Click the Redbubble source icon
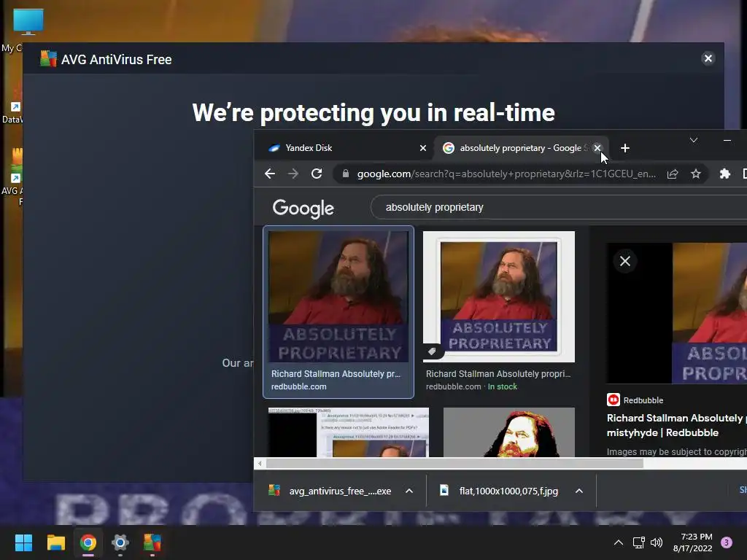The height and width of the screenshot is (560, 747). coord(613,400)
